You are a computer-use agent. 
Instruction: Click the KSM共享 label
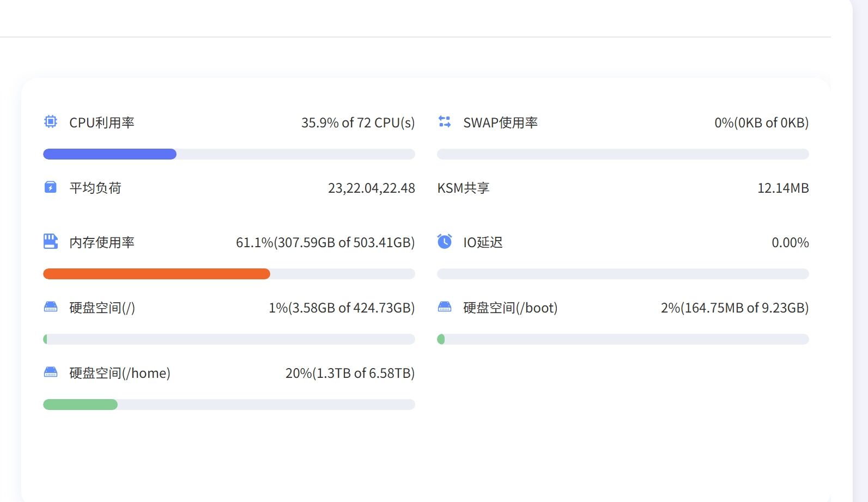click(x=463, y=188)
